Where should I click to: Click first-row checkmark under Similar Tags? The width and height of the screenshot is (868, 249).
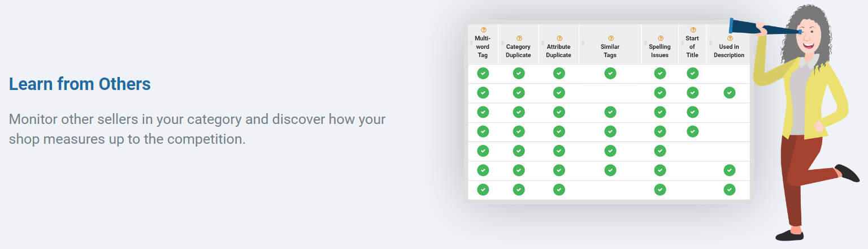click(x=610, y=73)
